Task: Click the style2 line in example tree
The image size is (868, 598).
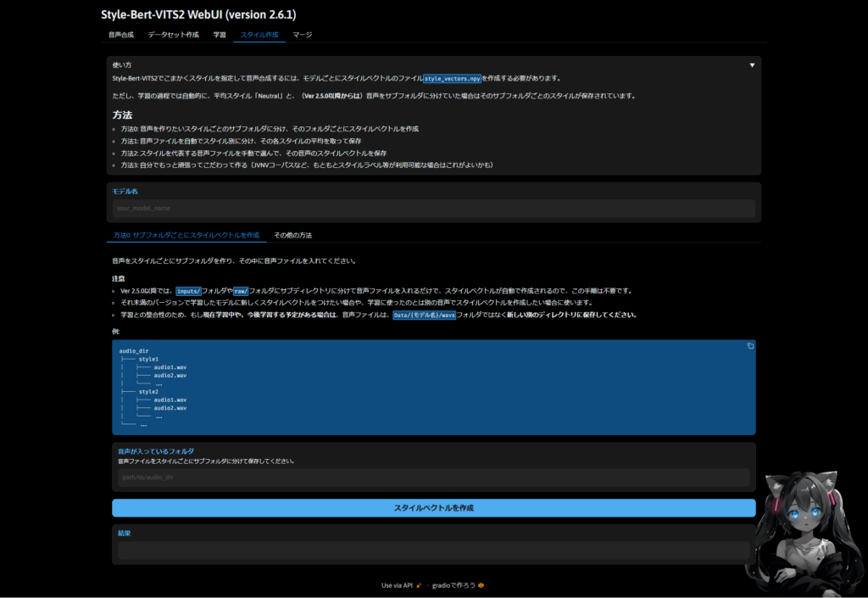Action: (x=148, y=392)
